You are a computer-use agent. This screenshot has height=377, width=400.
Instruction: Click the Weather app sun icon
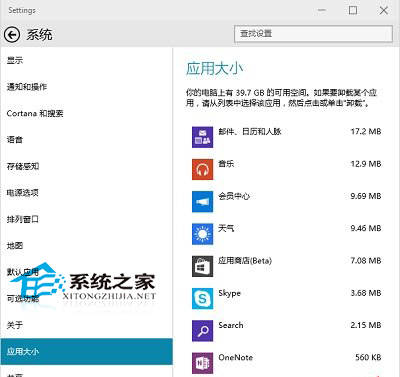pyautogui.click(x=202, y=234)
